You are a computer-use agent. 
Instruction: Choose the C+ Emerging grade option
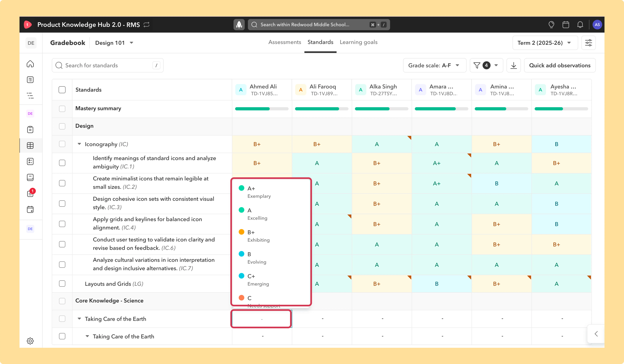(x=271, y=280)
